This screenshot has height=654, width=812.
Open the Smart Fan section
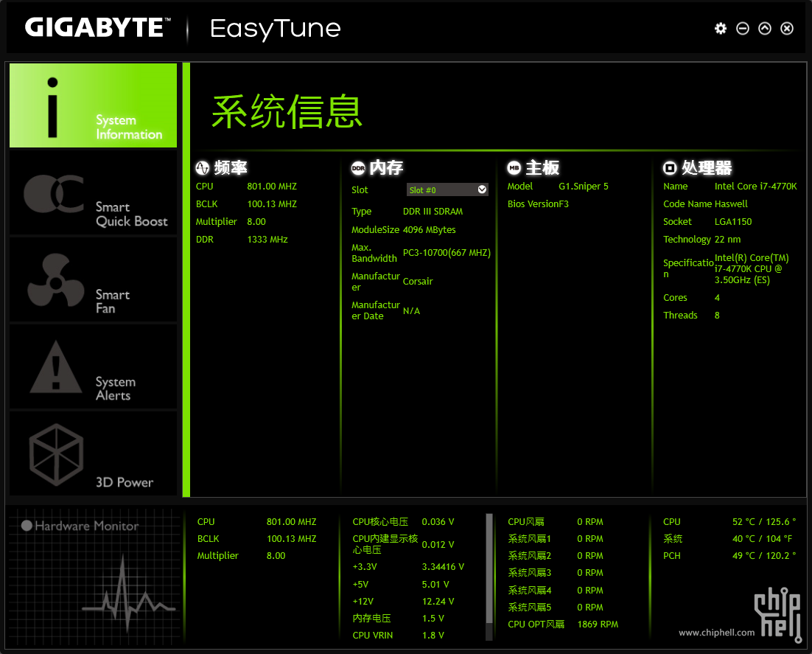pyautogui.click(x=94, y=280)
